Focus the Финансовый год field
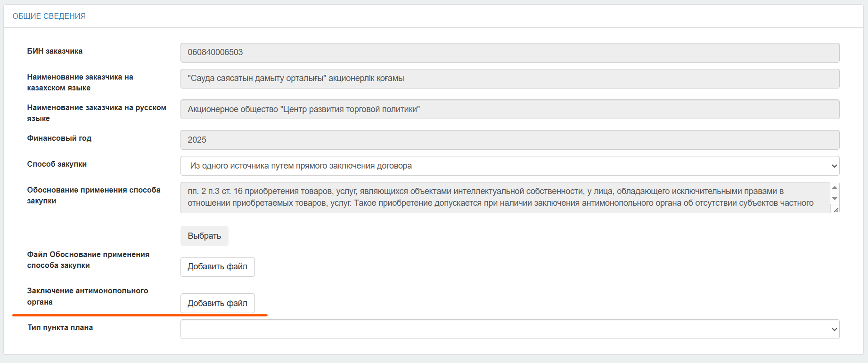The height and width of the screenshot is (363, 868). pyautogui.click(x=510, y=140)
